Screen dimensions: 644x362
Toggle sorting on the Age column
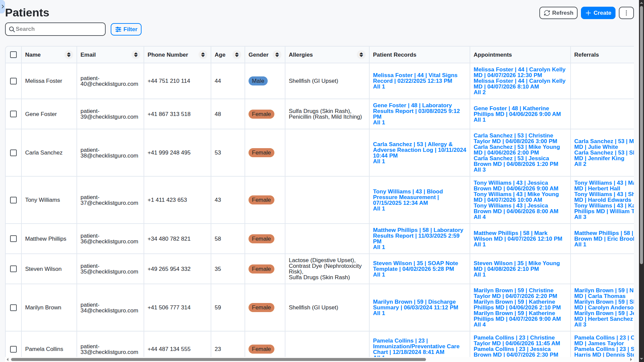click(x=236, y=55)
